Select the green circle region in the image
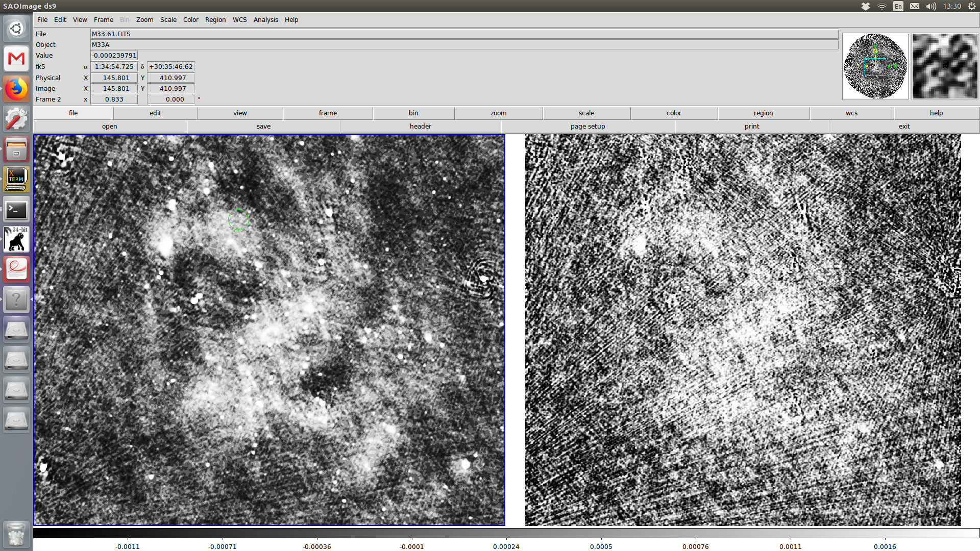980x551 pixels. (238, 219)
